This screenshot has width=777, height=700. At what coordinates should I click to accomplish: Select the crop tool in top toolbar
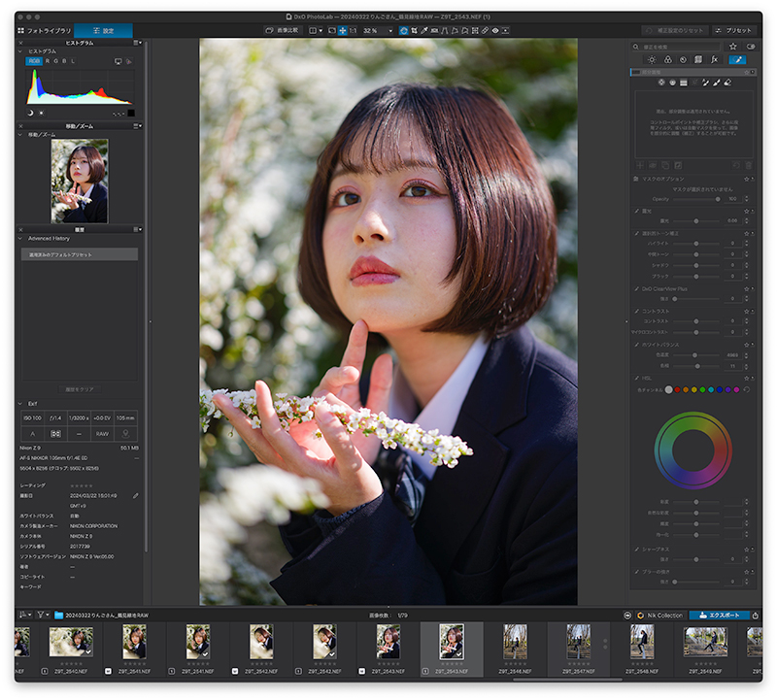tap(414, 30)
